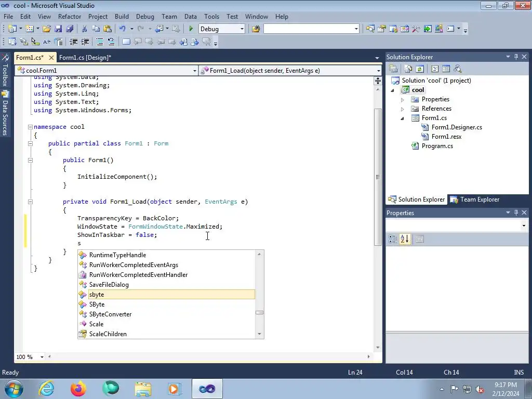Click the Increase Line Indent icon
532x399 pixels.
point(85,42)
